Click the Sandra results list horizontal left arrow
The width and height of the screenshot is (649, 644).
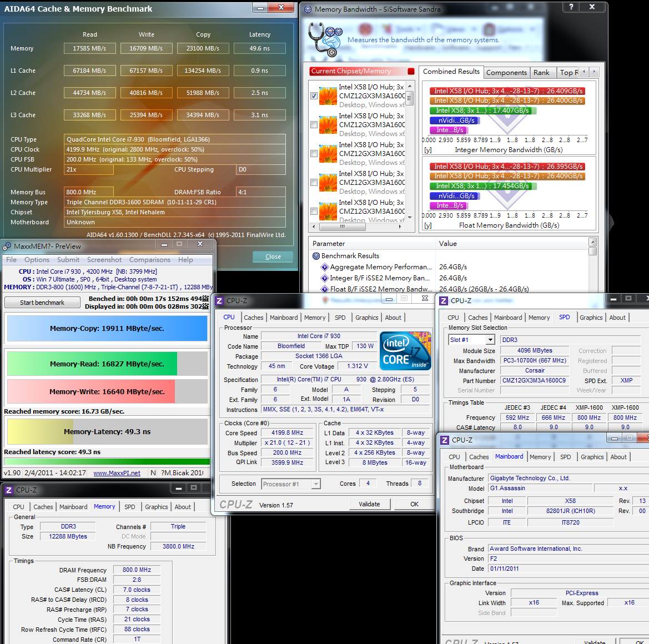point(314,227)
